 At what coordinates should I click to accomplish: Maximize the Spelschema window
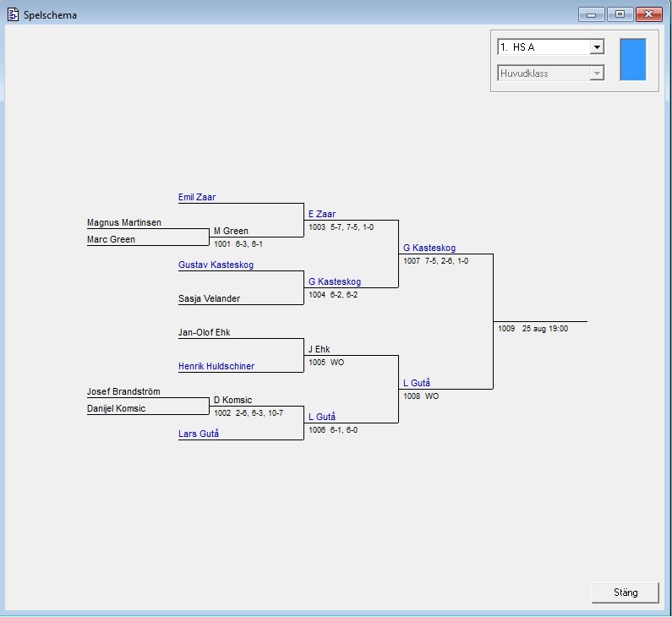pos(620,14)
